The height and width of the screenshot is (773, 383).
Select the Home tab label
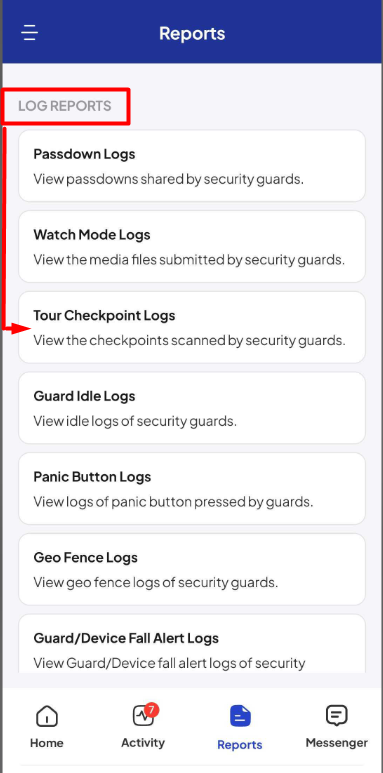[x=47, y=742]
